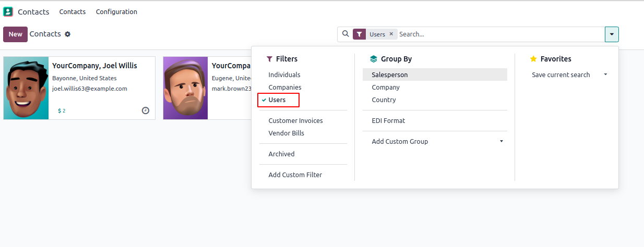Click the clock activity icon on Joel Willis card
Image resolution: width=644 pixels, height=247 pixels.
tap(146, 110)
